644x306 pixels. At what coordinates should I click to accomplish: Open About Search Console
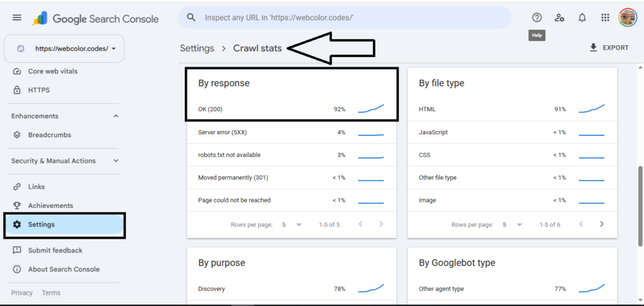click(64, 269)
